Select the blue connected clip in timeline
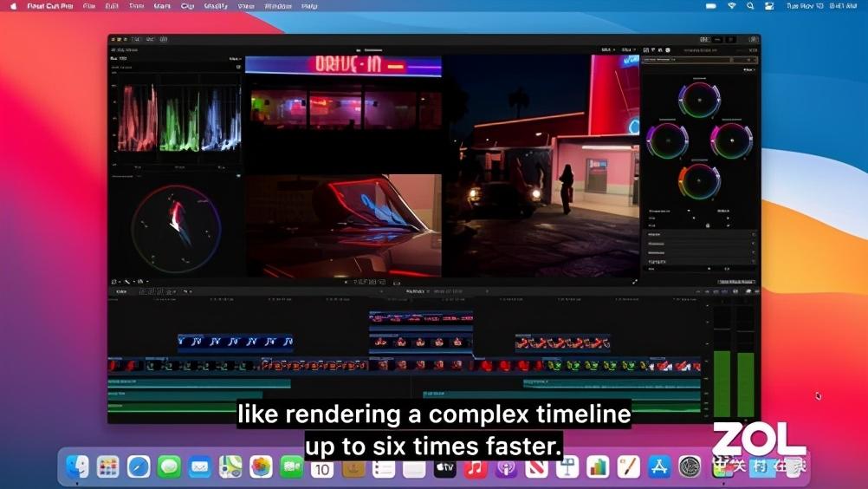The width and height of the screenshot is (868, 489). point(236,341)
